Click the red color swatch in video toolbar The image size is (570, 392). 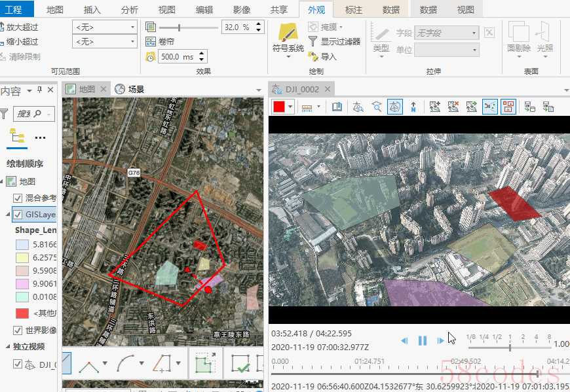279,107
